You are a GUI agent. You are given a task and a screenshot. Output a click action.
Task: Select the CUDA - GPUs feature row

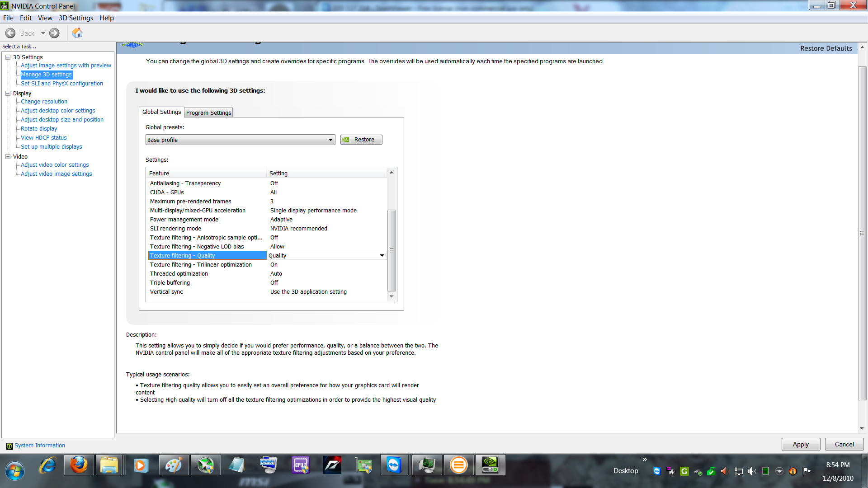(268, 192)
